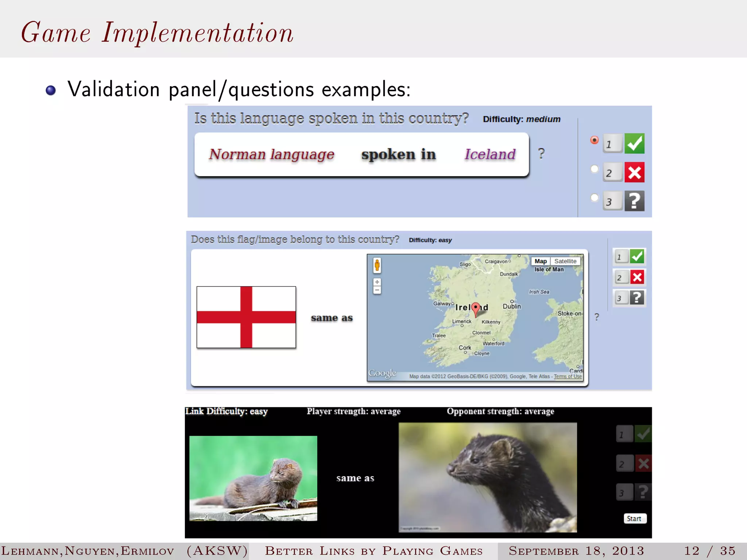The height and width of the screenshot is (560, 747).
Task: Click the '12 / 35' page number
Action: (709, 551)
